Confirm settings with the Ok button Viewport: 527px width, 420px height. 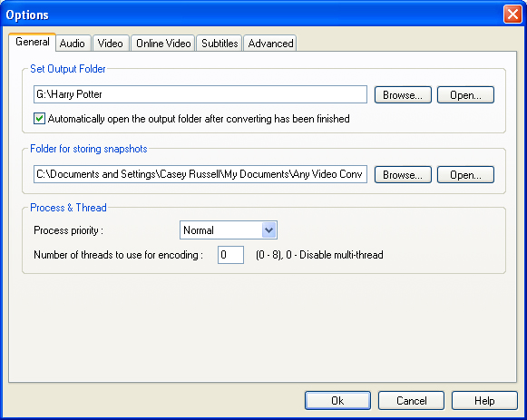click(337, 401)
